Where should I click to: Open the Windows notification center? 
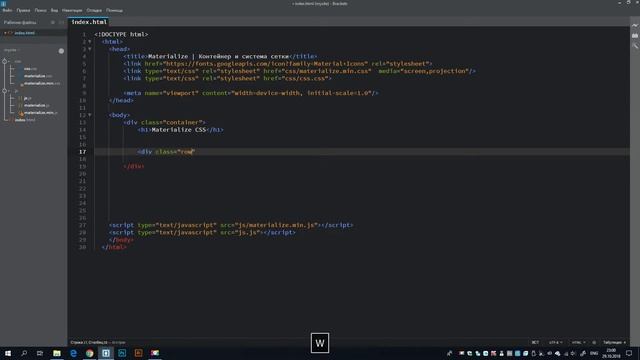point(629,353)
